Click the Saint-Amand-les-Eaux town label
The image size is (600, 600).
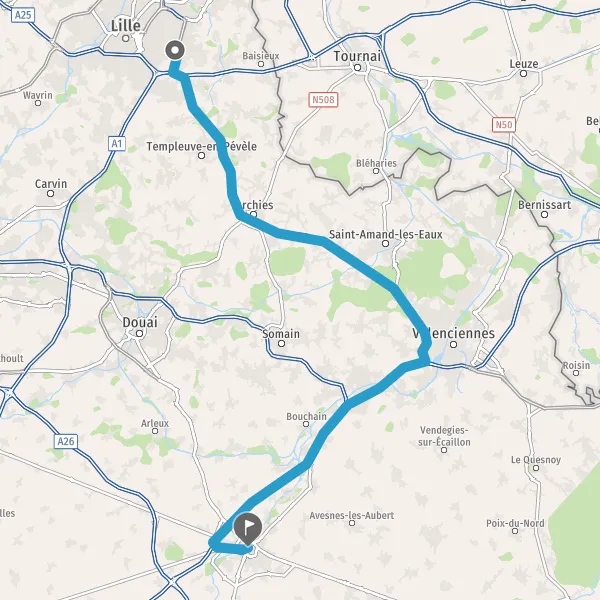(386, 234)
